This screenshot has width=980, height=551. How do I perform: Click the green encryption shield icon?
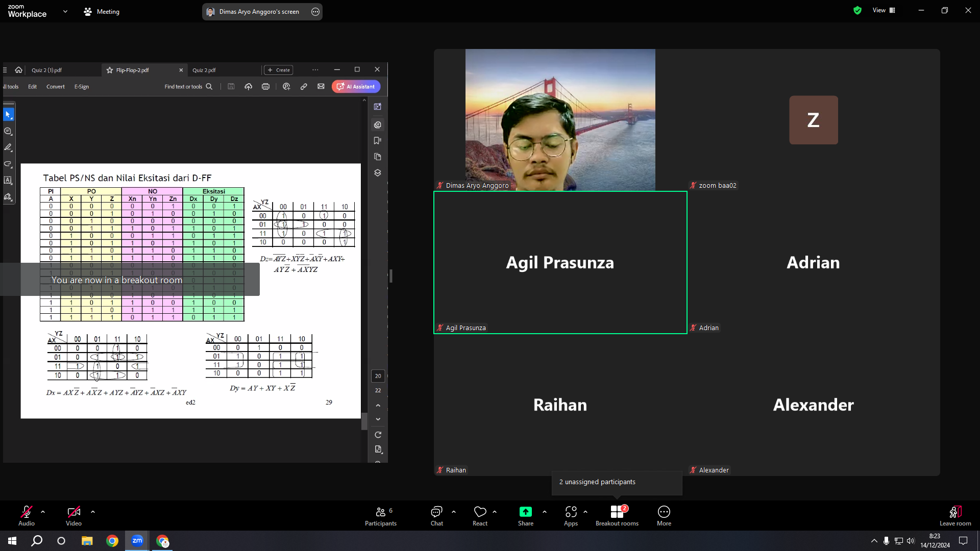click(857, 10)
